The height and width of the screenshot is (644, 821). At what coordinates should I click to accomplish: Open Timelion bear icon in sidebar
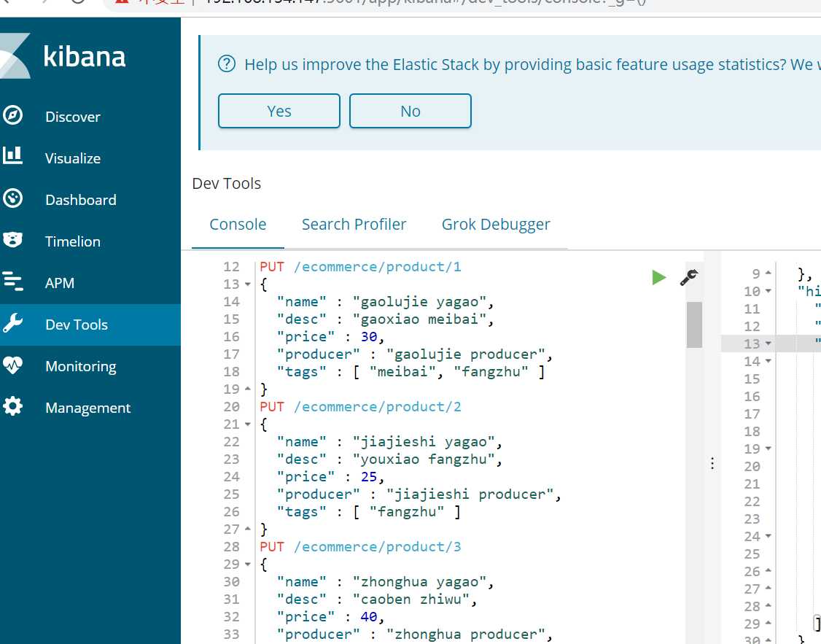click(12, 240)
